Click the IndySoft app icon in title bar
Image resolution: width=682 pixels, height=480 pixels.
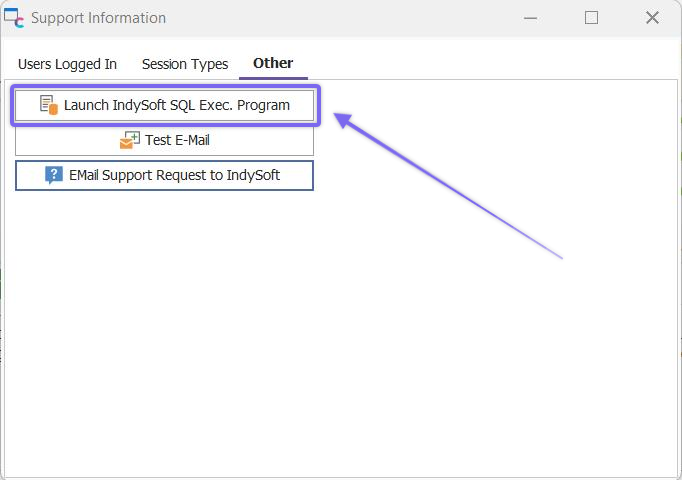(14, 18)
